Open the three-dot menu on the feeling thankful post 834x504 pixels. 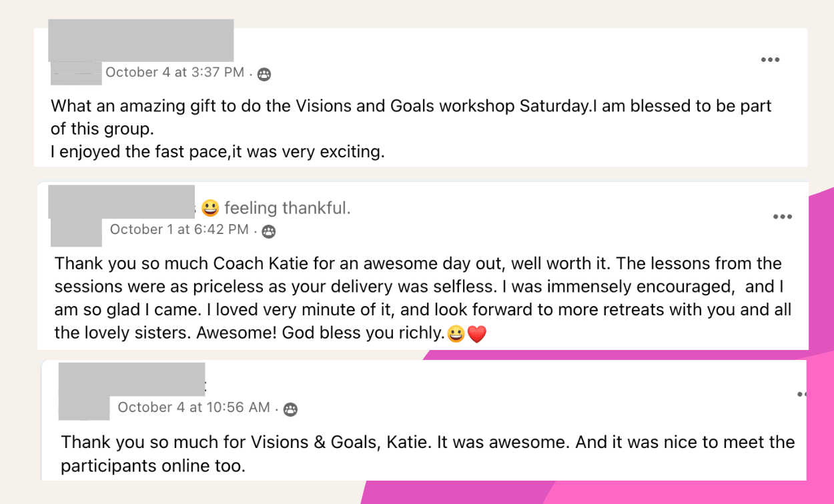click(782, 217)
